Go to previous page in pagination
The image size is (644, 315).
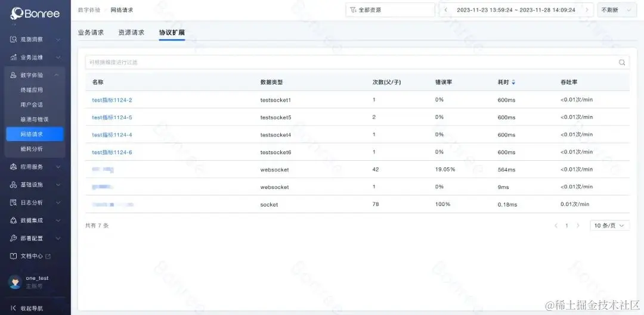(556, 226)
